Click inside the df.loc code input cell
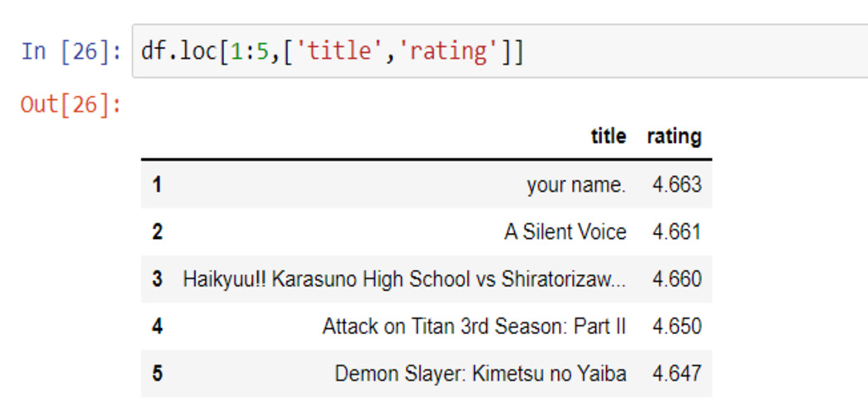Viewport: 868px width, 415px height. pyautogui.click(x=496, y=51)
